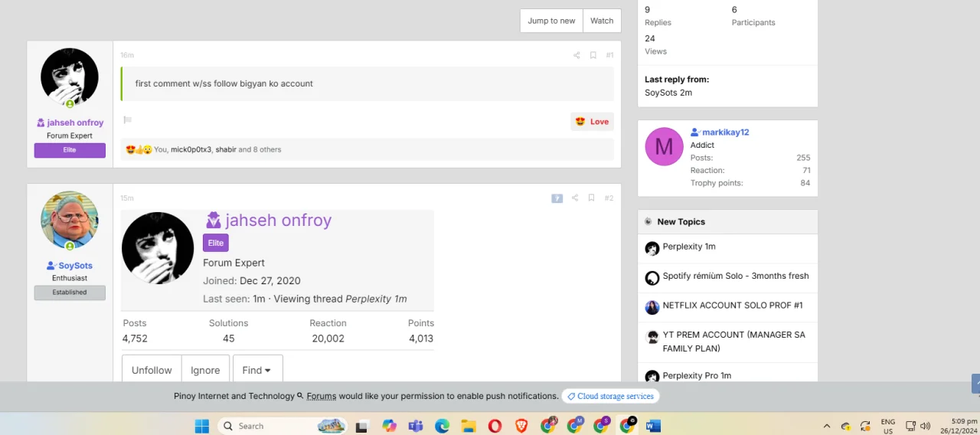
Task: Open thread Perplexity 1m from Last seen line
Action: (376, 299)
